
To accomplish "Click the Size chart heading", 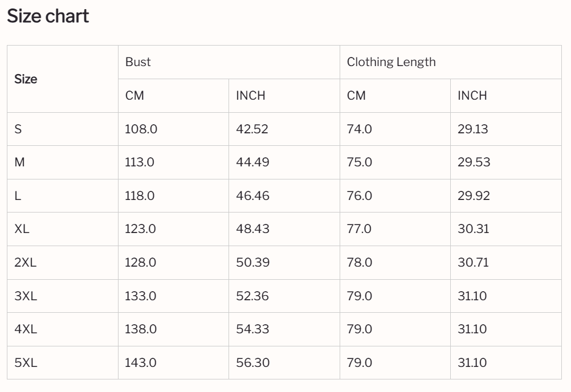I will coord(48,17).
